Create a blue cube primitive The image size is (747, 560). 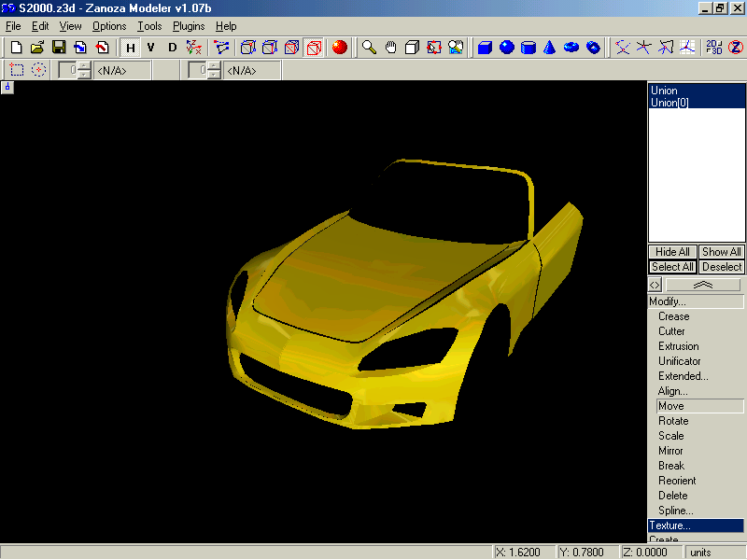click(485, 48)
